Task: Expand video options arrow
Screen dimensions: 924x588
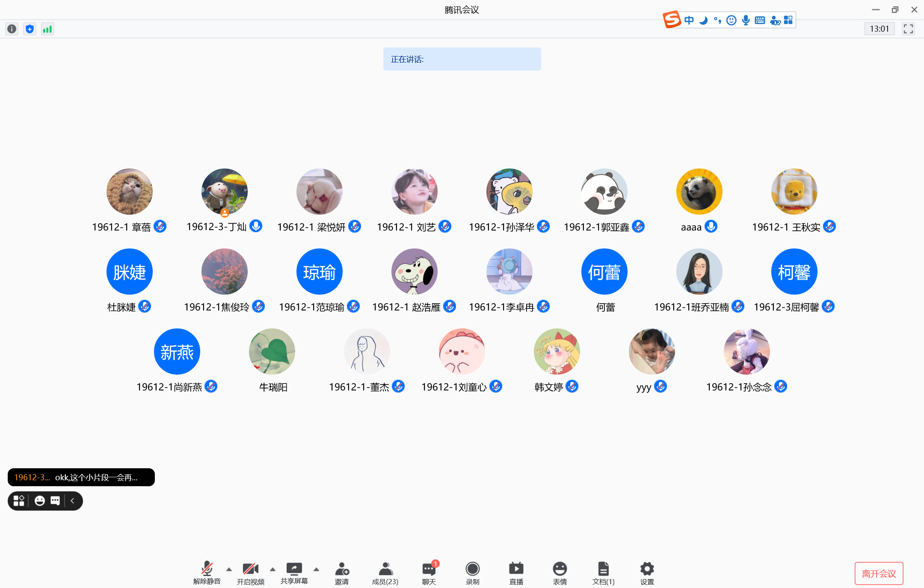Action: pos(272,569)
